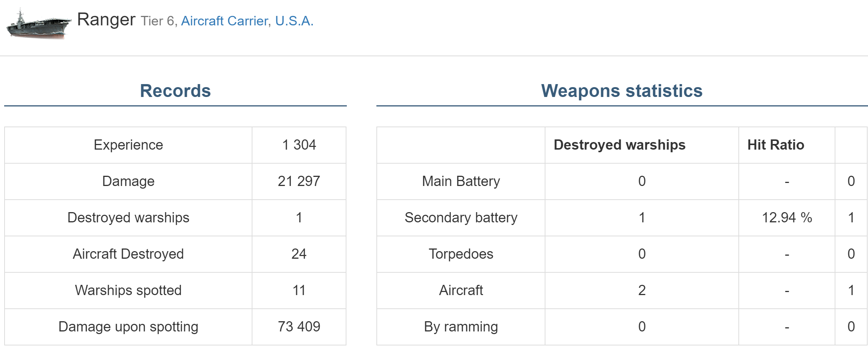Select the Main Battery statistics row
Image resolution: width=868 pixels, height=350 pixels.
[461, 181]
